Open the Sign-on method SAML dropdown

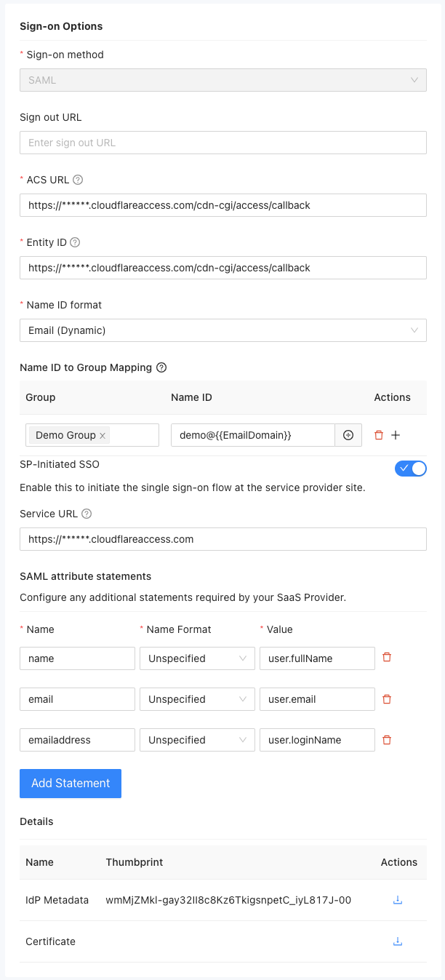click(x=223, y=80)
